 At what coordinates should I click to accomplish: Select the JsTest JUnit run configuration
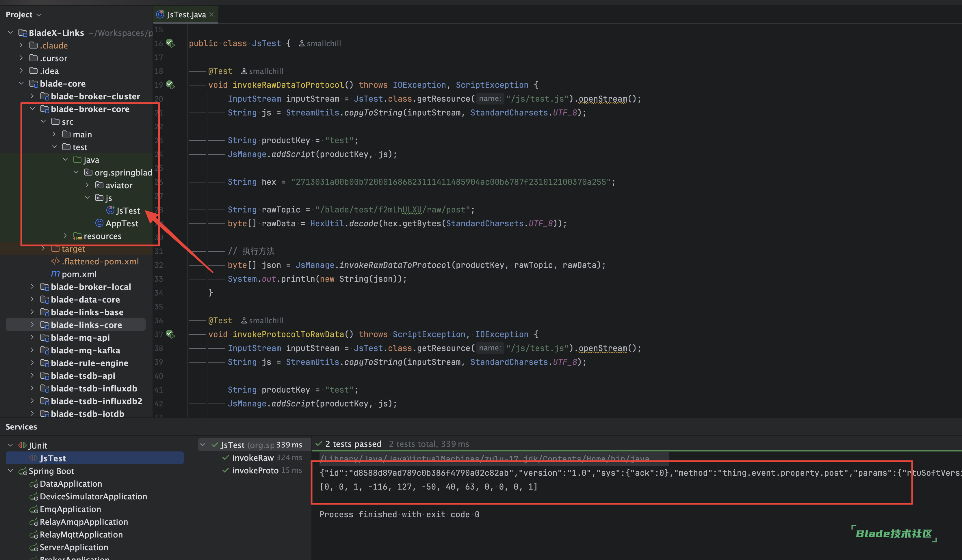(x=53, y=458)
